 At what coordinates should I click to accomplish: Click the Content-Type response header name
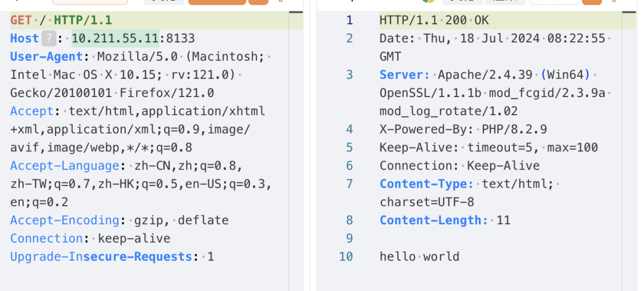click(x=427, y=184)
